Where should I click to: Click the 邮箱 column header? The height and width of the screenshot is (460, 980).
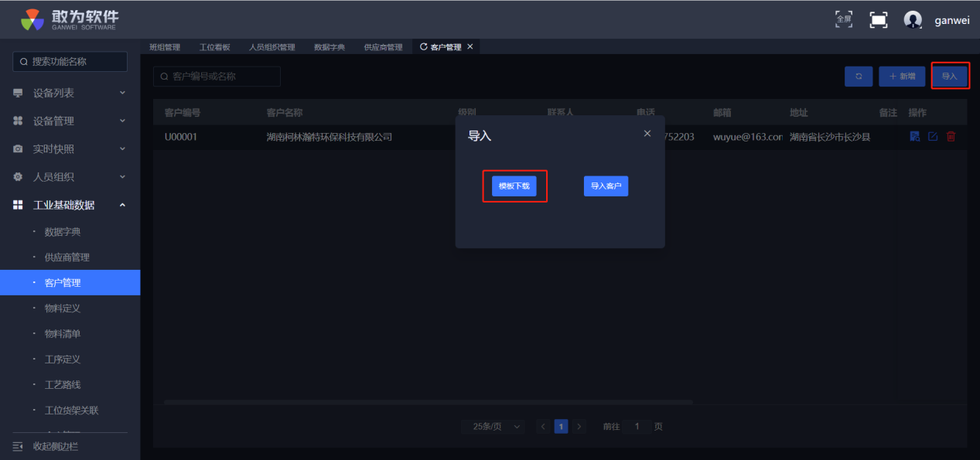(722, 113)
